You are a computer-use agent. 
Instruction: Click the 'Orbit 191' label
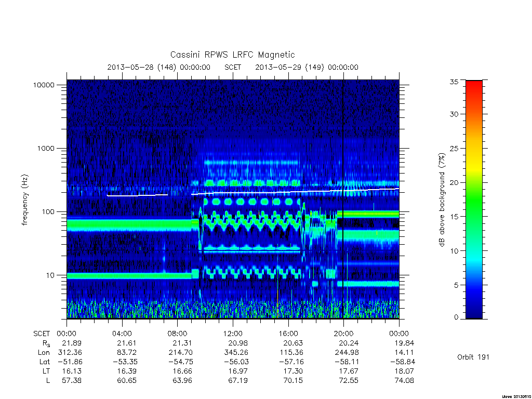(x=473, y=357)
